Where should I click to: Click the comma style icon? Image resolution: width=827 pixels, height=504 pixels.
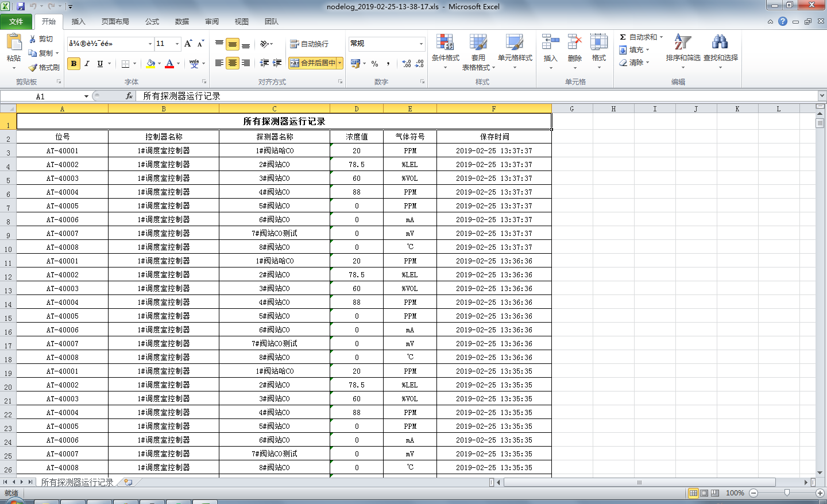click(388, 64)
